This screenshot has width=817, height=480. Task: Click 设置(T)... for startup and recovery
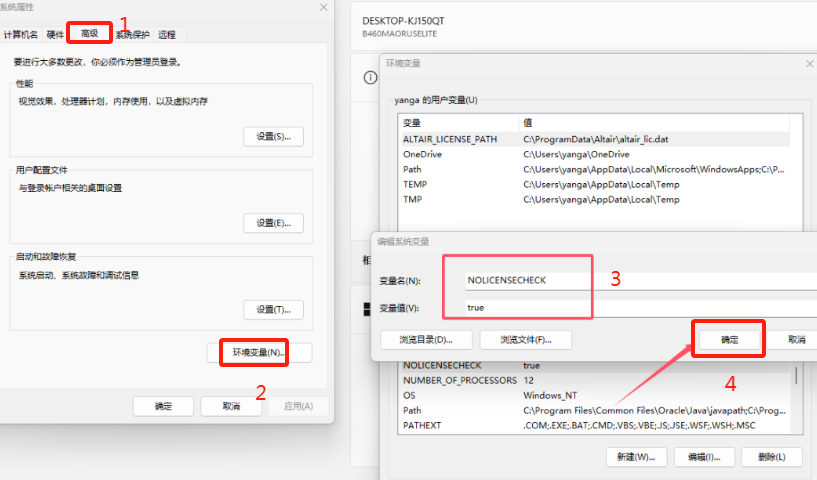point(274,310)
